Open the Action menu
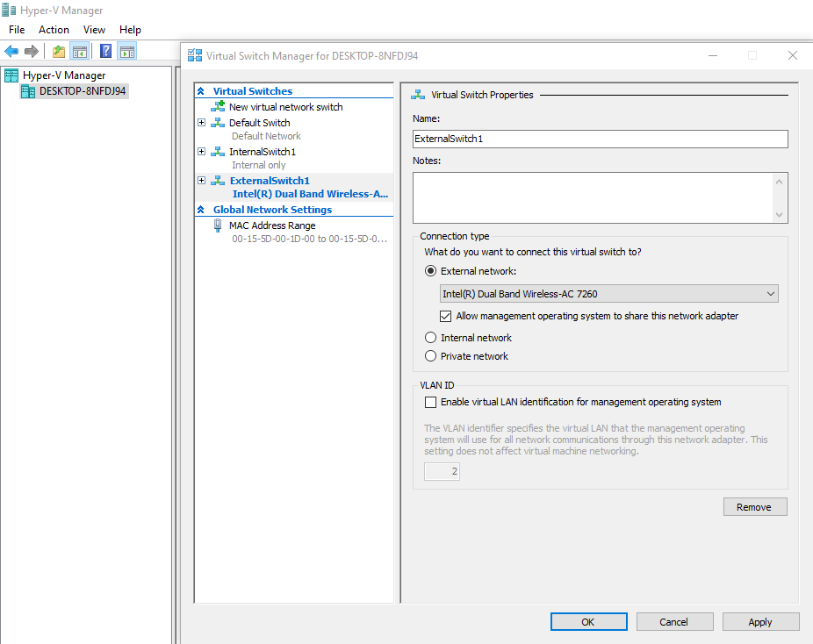 coord(54,30)
